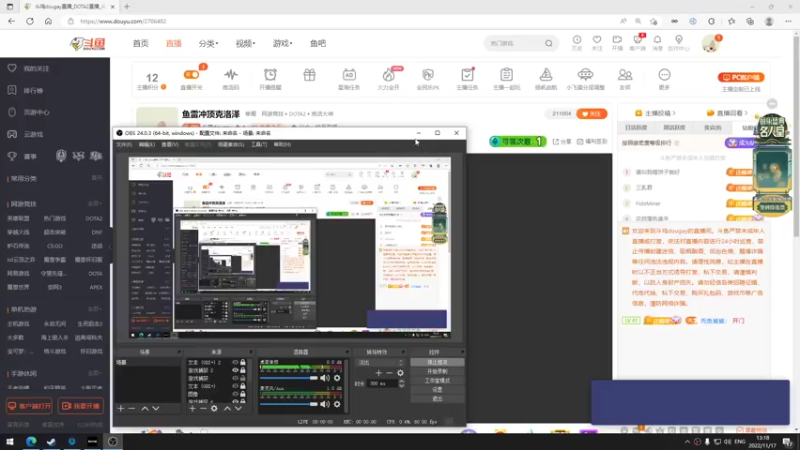800x450 pixels.
Task: Open the 开播 camera icon in header
Action: (x=617, y=40)
